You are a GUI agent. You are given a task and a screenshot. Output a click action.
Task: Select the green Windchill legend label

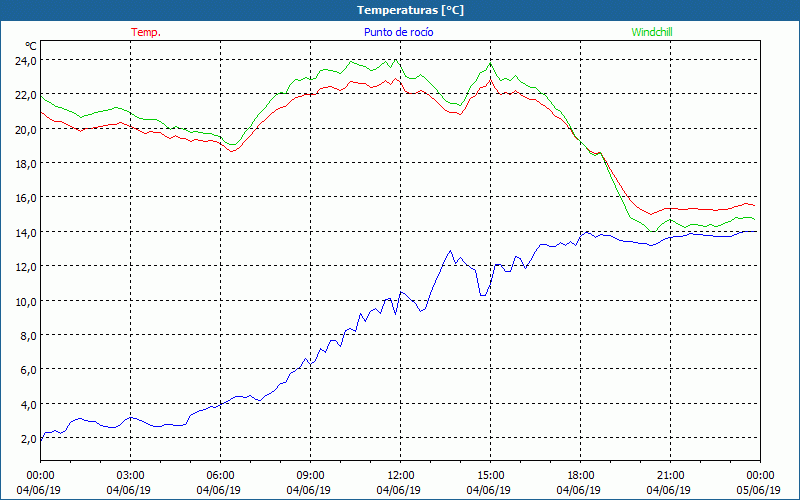click(652, 32)
